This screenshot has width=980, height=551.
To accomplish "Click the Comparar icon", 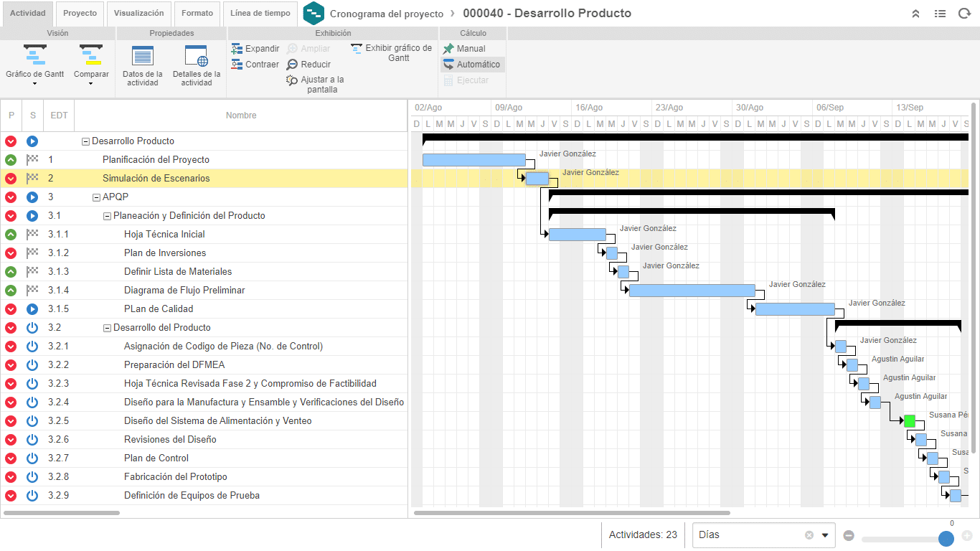I will (x=91, y=55).
